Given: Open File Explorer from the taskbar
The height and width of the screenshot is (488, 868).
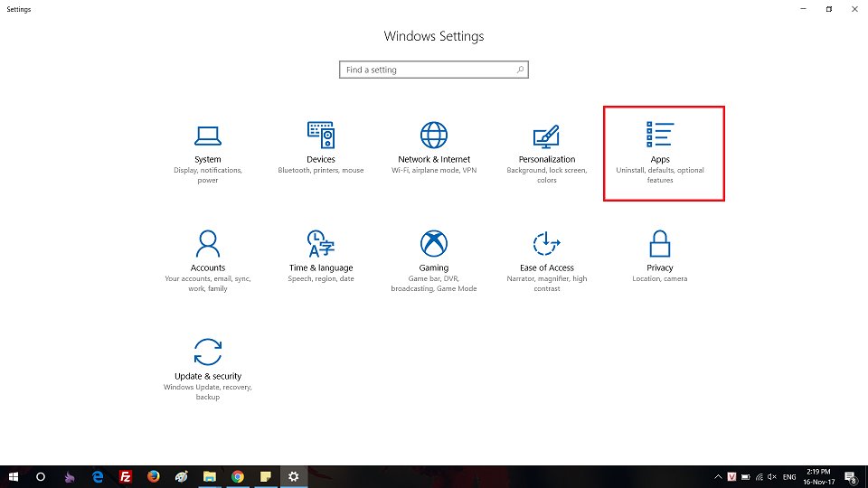Looking at the screenshot, I should (209, 476).
